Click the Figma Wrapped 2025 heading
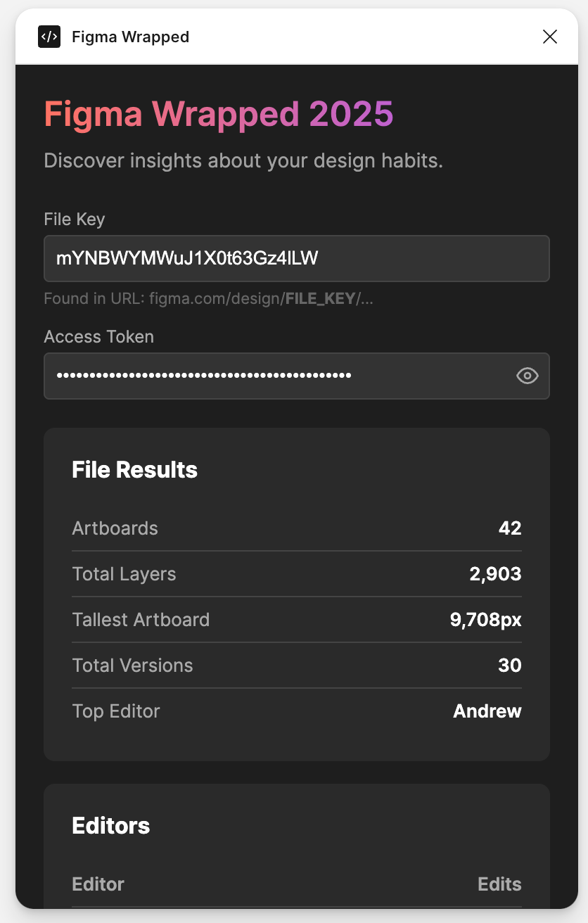 tap(219, 114)
